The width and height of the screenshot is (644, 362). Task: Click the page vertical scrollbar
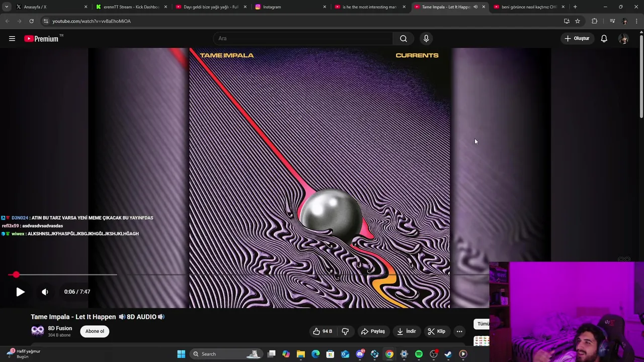(x=641, y=75)
